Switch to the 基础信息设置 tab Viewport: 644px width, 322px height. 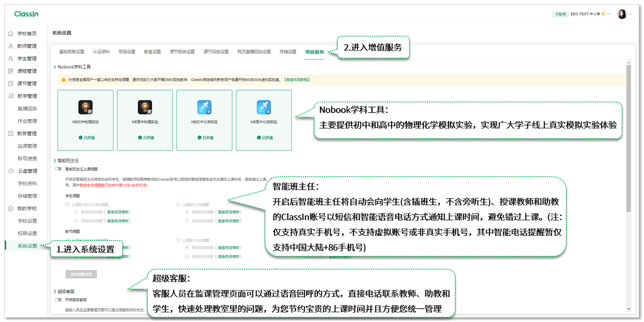72,52
